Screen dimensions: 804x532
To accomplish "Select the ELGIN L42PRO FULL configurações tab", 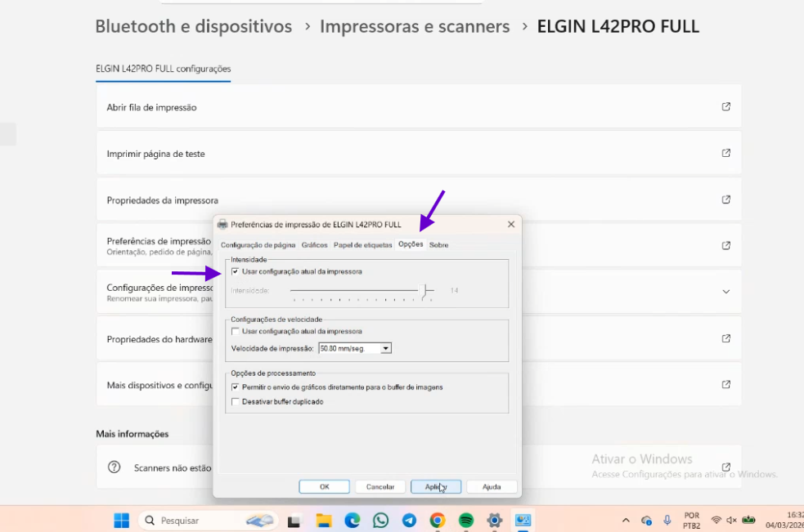I will tap(163, 69).
